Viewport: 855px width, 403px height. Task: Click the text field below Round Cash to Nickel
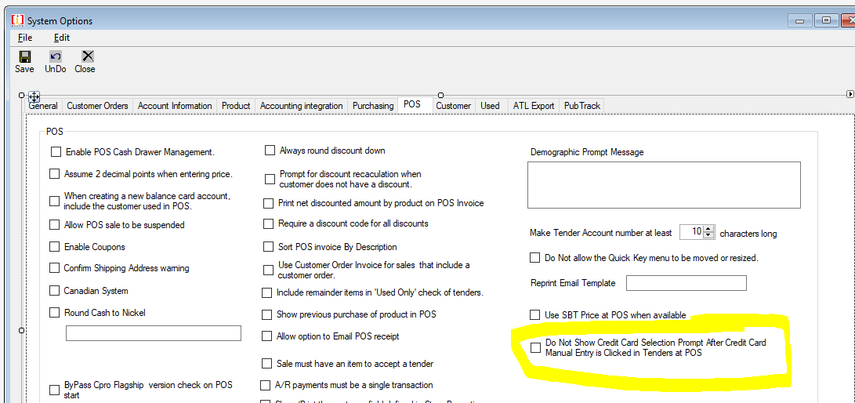pos(153,333)
